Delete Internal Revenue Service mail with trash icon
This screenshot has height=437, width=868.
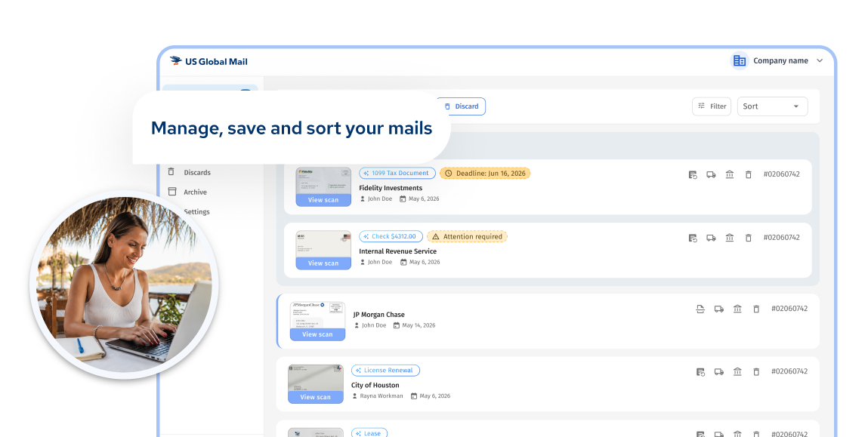(749, 238)
